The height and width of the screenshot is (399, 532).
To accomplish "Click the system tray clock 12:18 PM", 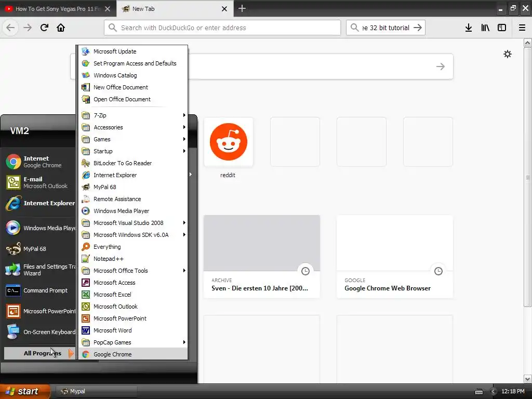I will (x=513, y=391).
